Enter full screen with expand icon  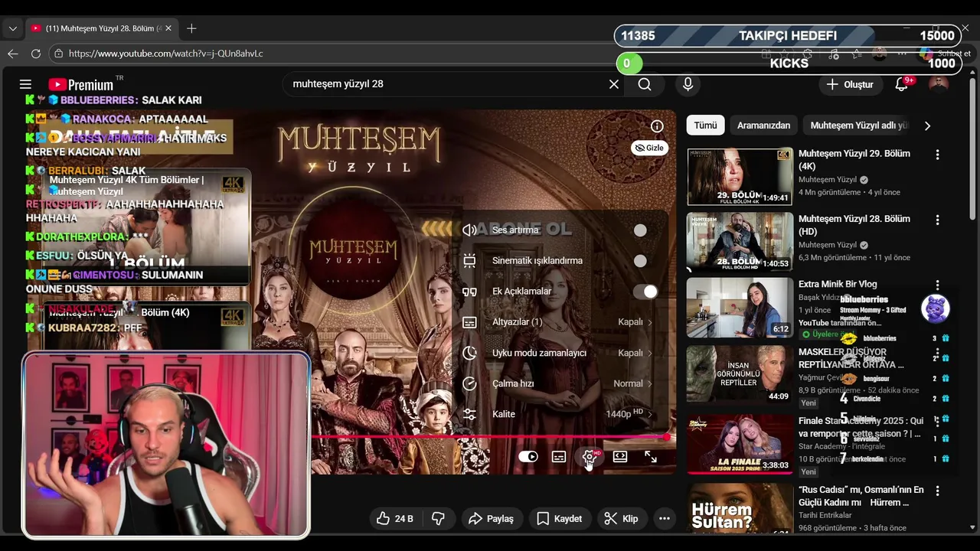click(651, 457)
